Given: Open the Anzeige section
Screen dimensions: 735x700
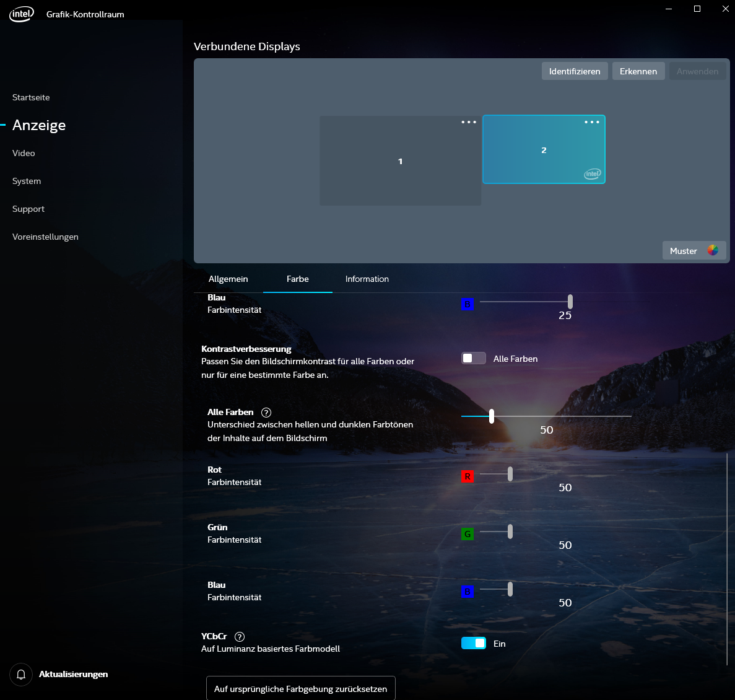Looking at the screenshot, I should 39,125.
